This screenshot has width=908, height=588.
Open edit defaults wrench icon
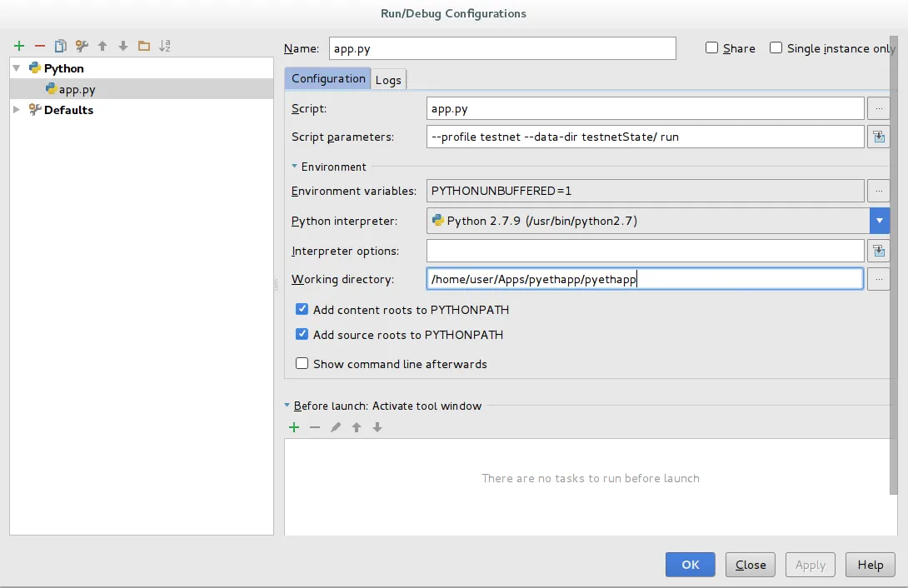pos(82,47)
